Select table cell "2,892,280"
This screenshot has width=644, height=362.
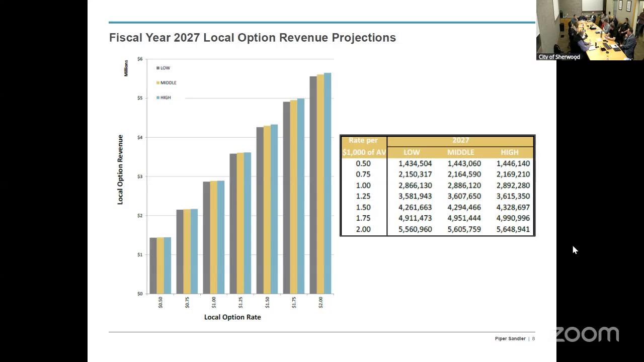(x=513, y=186)
